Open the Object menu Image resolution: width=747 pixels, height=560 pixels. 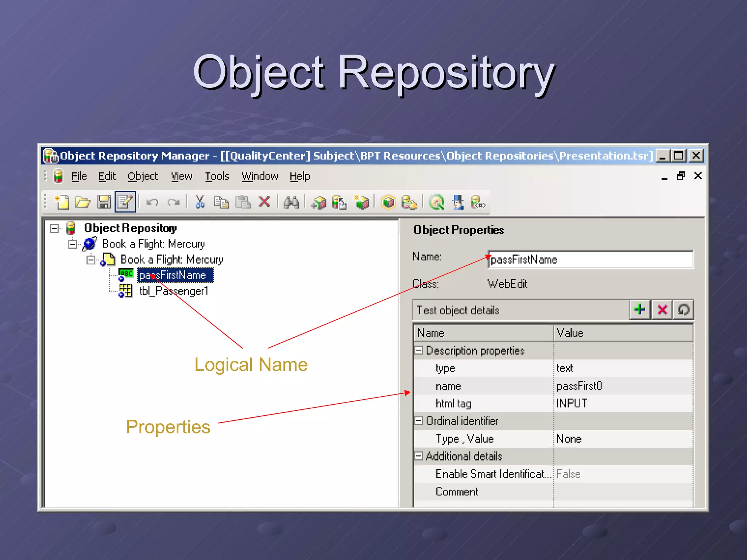[143, 176]
